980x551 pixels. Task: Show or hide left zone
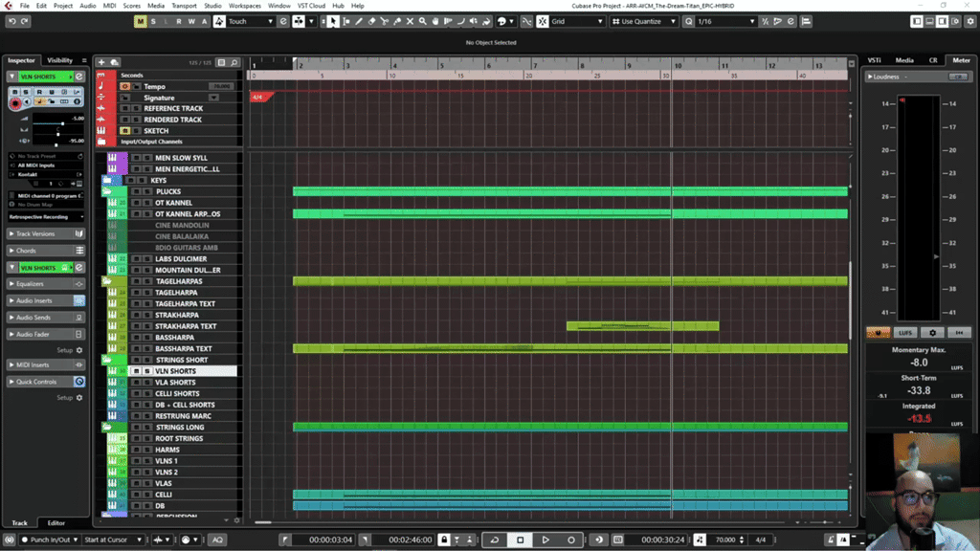917,21
